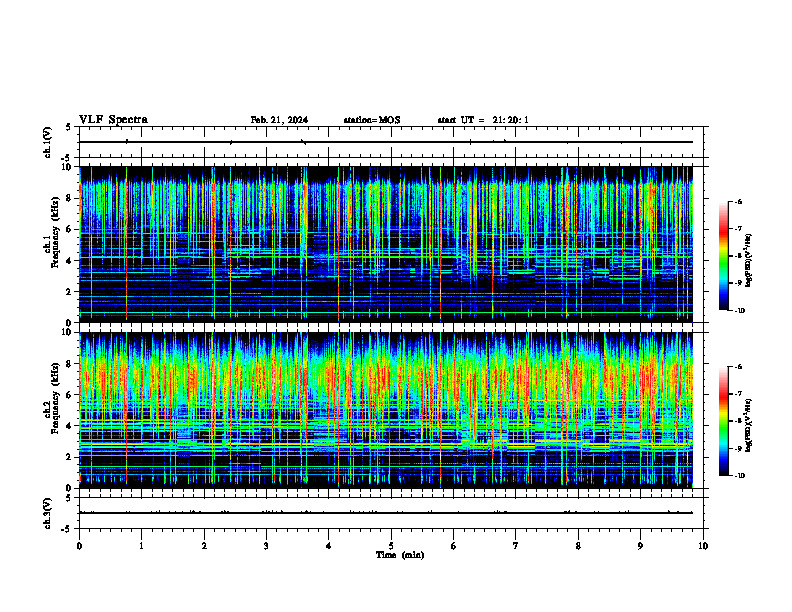
Task: Click time axis tick label "9"
Action: click(640, 546)
